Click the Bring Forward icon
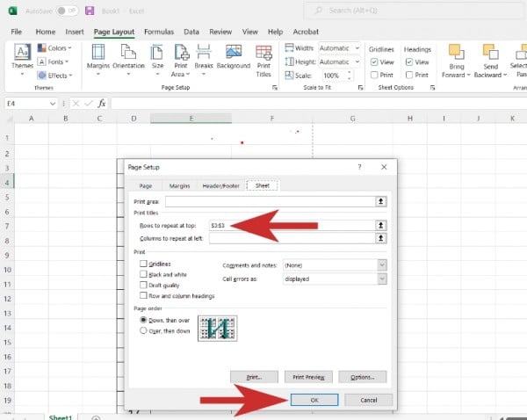 pos(457,53)
